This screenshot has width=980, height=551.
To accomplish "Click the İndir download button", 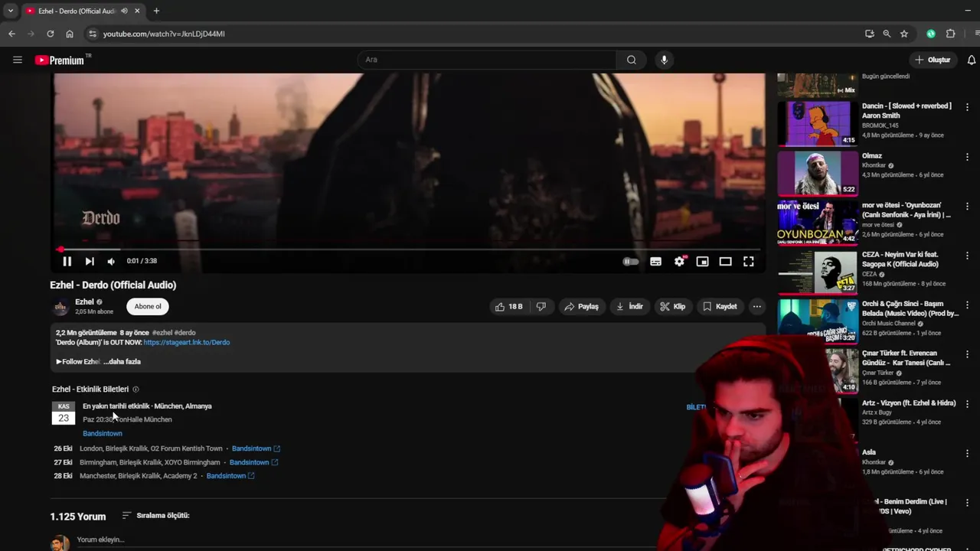I will pos(630,306).
